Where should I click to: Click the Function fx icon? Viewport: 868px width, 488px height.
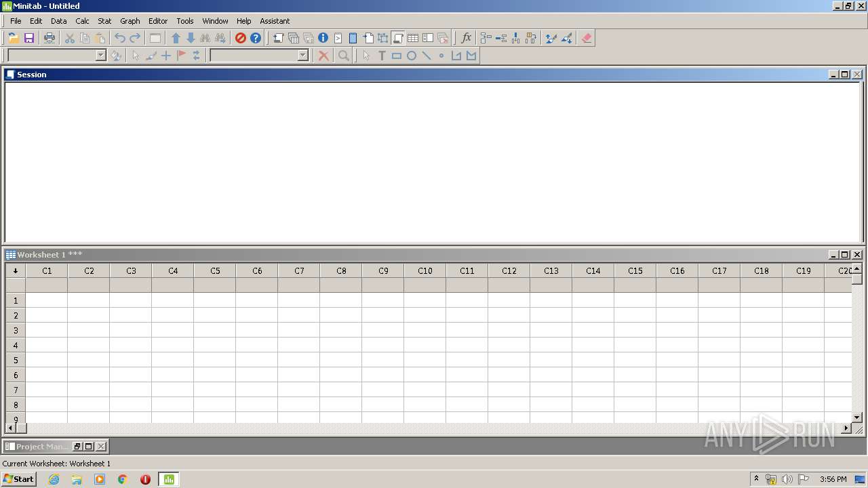pyautogui.click(x=466, y=38)
